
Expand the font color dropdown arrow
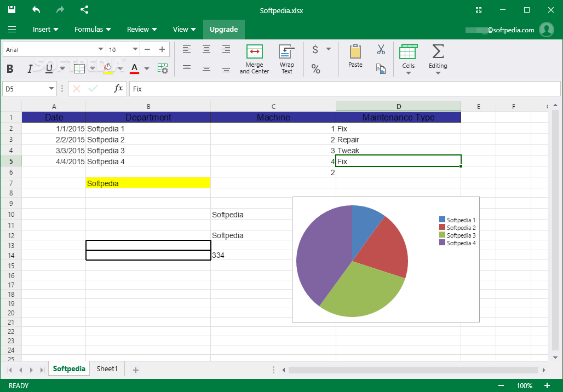click(x=146, y=68)
